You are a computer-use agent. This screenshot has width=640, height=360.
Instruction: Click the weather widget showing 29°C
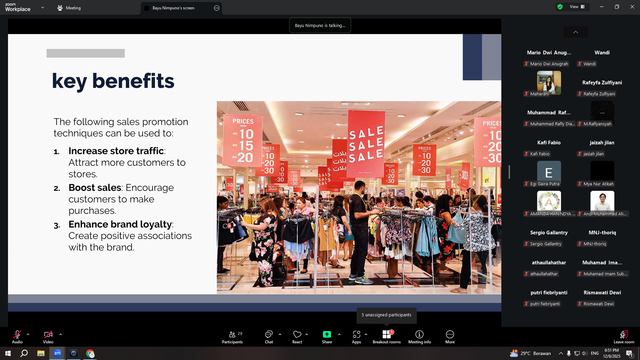(x=531, y=353)
